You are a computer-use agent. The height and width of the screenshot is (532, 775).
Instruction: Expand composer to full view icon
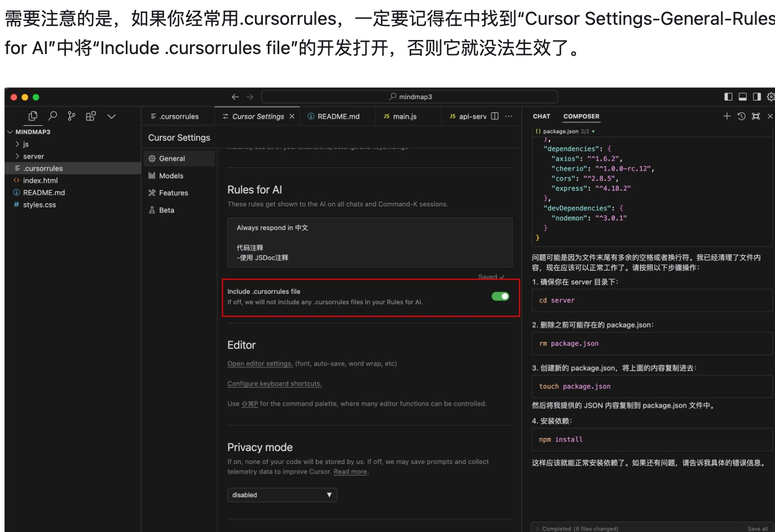pyautogui.click(x=756, y=116)
